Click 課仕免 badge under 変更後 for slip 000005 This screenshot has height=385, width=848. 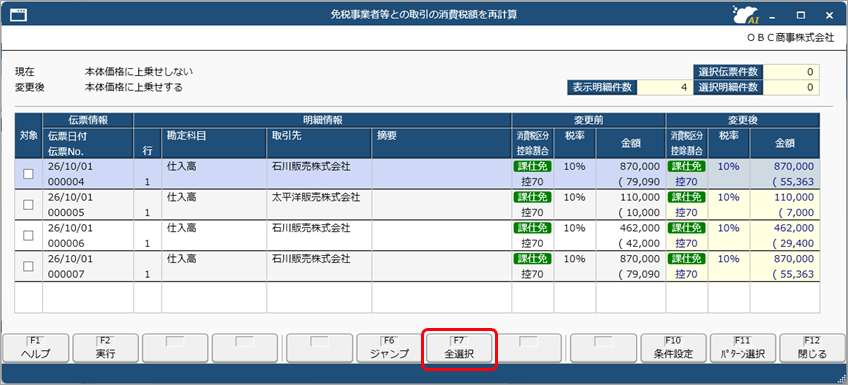(x=687, y=197)
